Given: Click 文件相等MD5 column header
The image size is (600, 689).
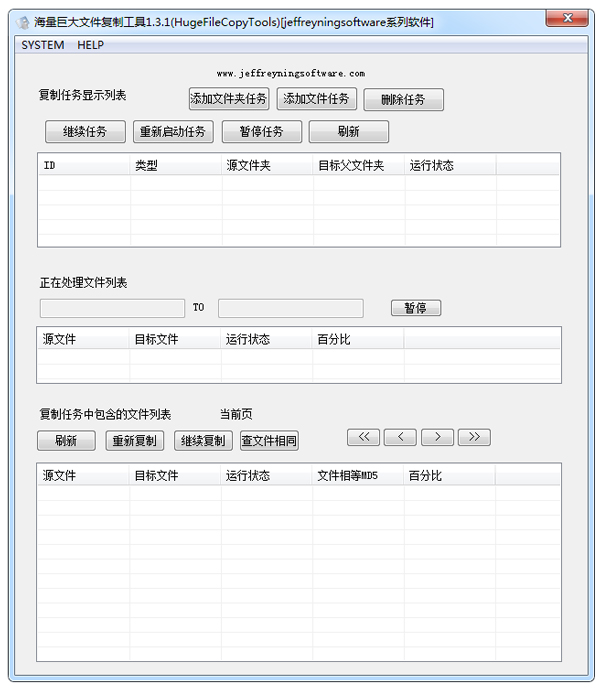Looking at the screenshot, I should click(358, 475).
